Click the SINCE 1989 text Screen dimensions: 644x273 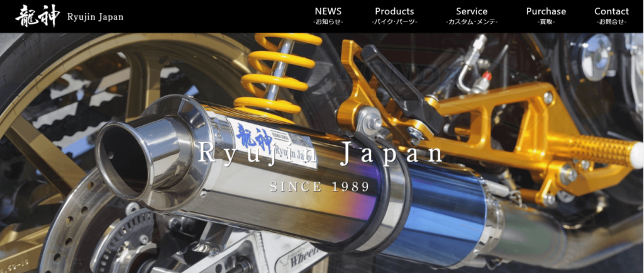click(x=320, y=187)
